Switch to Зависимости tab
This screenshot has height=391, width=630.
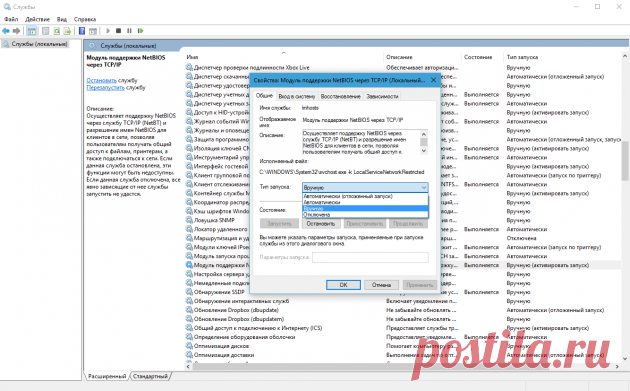[x=382, y=96]
